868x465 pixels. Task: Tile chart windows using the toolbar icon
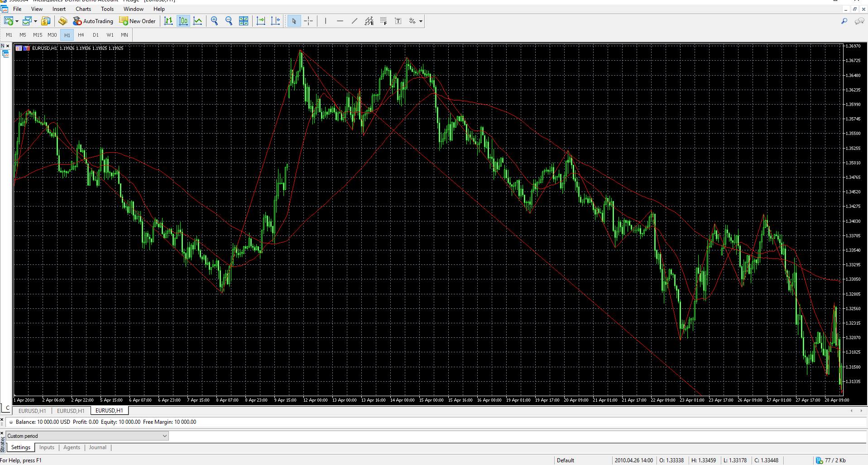244,21
